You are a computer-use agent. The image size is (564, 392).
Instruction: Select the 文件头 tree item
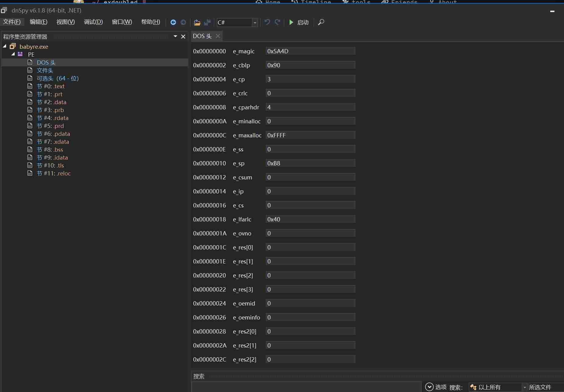[45, 70]
